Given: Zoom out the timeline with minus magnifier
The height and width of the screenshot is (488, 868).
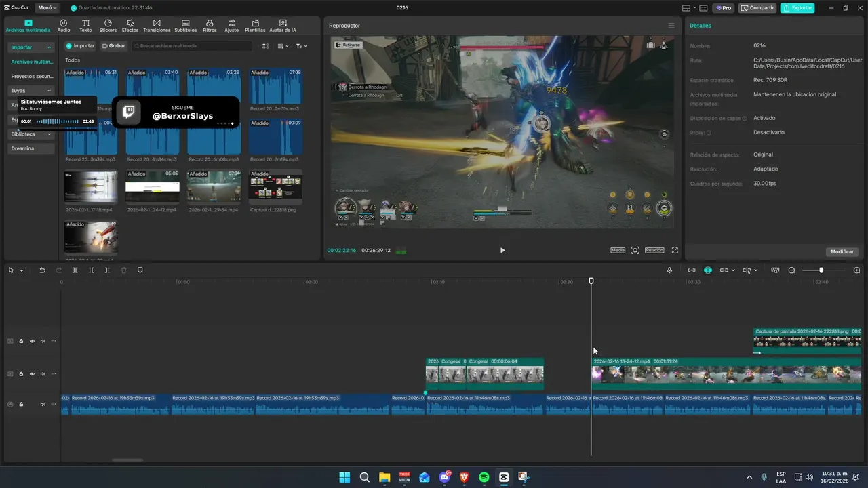Looking at the screenshot, I should tap(791, 270).
